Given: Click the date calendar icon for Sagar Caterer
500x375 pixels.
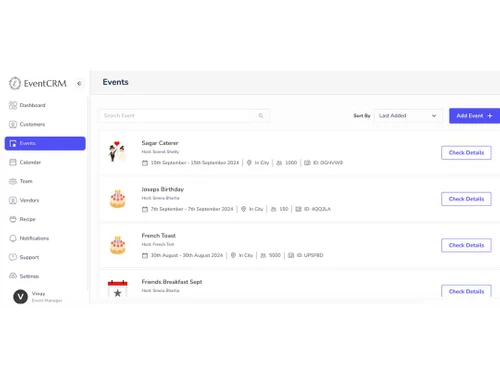Looking at the screenshot, I should click(145, 163).
